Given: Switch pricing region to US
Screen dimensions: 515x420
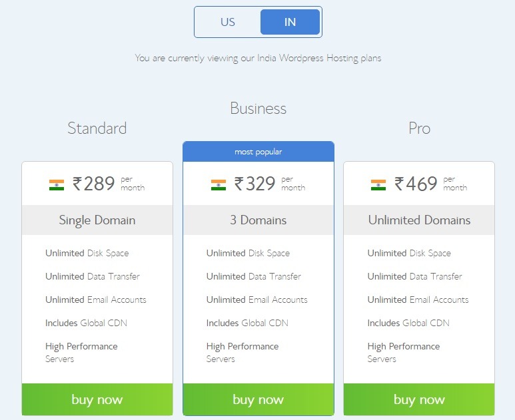Looking at the screenshot, I should [x=228, y=22].
